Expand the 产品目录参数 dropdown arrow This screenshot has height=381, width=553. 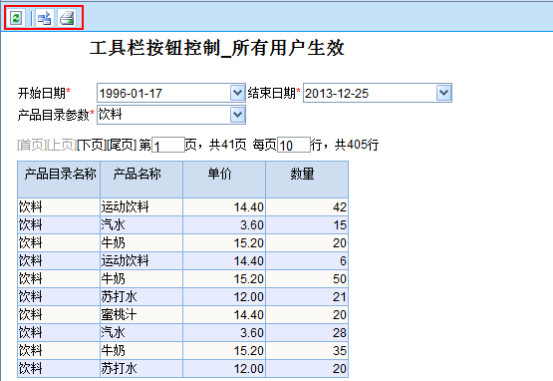click(237, 115)
